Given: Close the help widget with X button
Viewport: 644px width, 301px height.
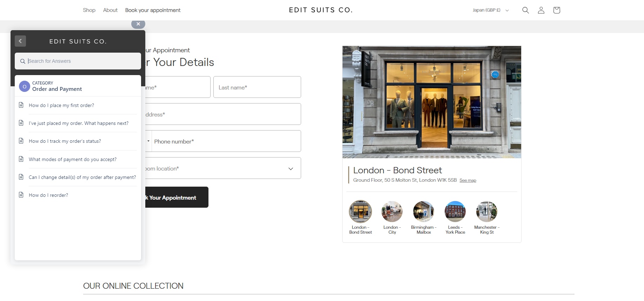Looking at the screenshot, I should click(x=138, y=24).
